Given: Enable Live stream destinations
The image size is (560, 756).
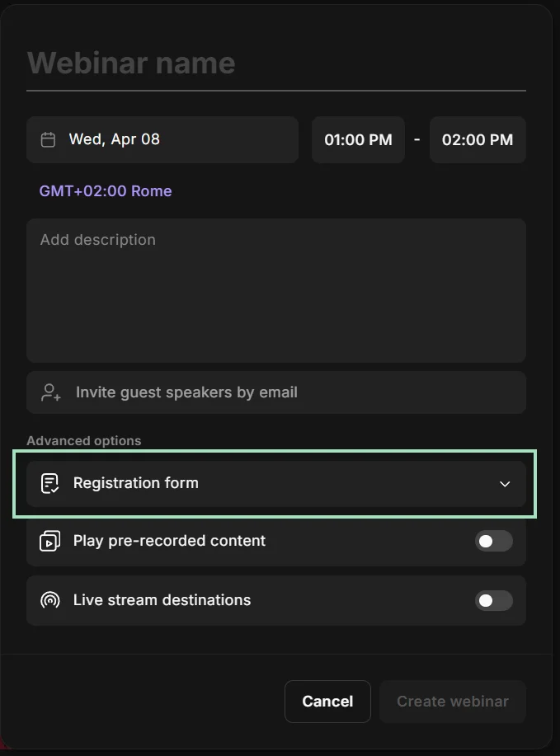Looking at the screenshot, I should [493, 600].
